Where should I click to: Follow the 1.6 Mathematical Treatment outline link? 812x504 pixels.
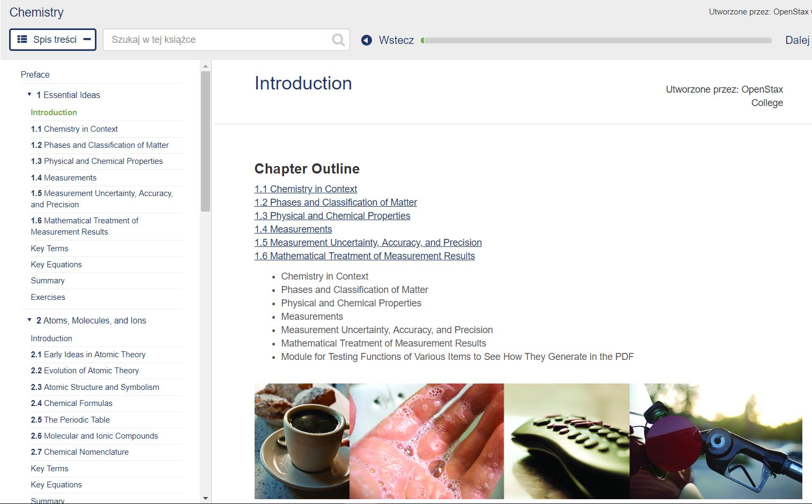click(x=364, y=256)
